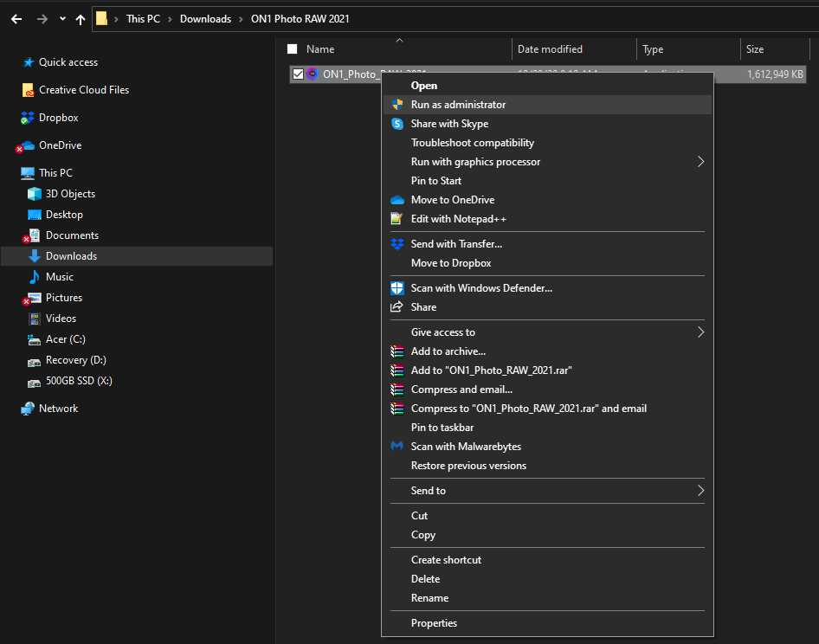Click the Dropbox icon beside Send with Transfer
The image size is (819, 644).
pos(397,244)
